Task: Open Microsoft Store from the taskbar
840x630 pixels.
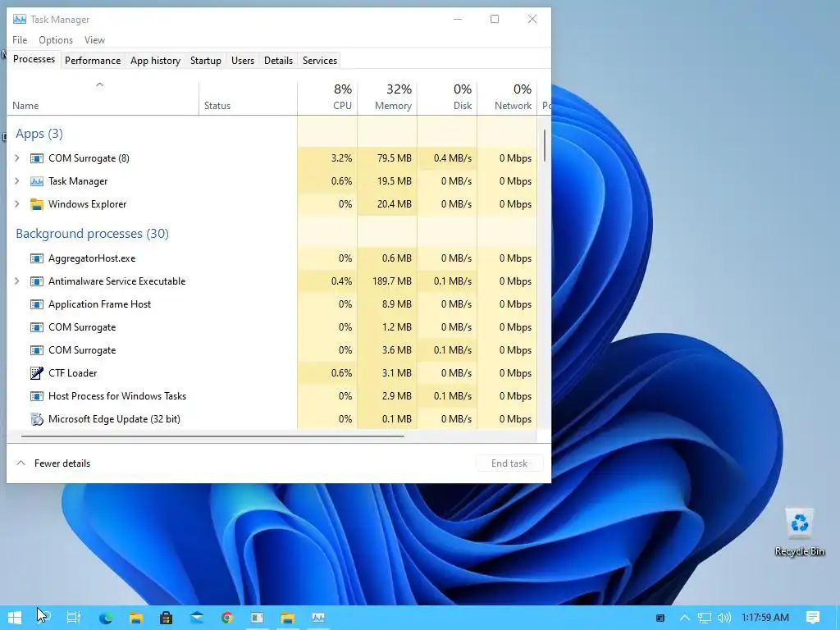Action: click(166, 618)
